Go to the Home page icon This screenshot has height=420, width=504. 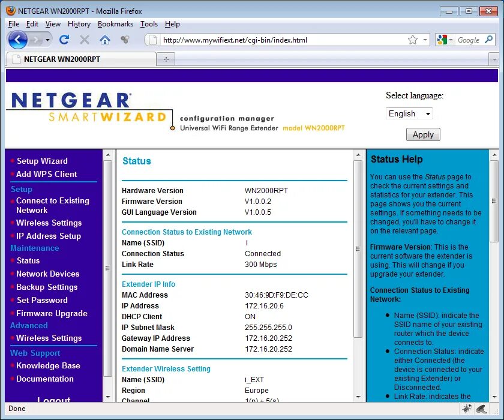105,40
